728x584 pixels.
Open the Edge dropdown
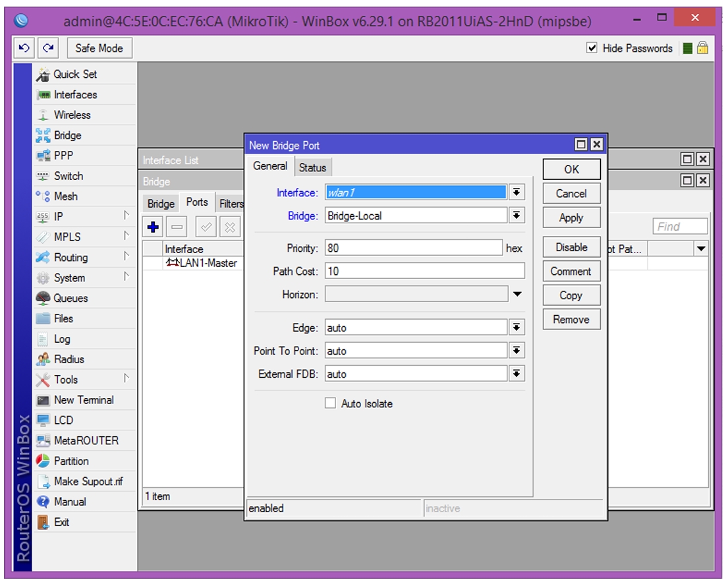[517, 328]
